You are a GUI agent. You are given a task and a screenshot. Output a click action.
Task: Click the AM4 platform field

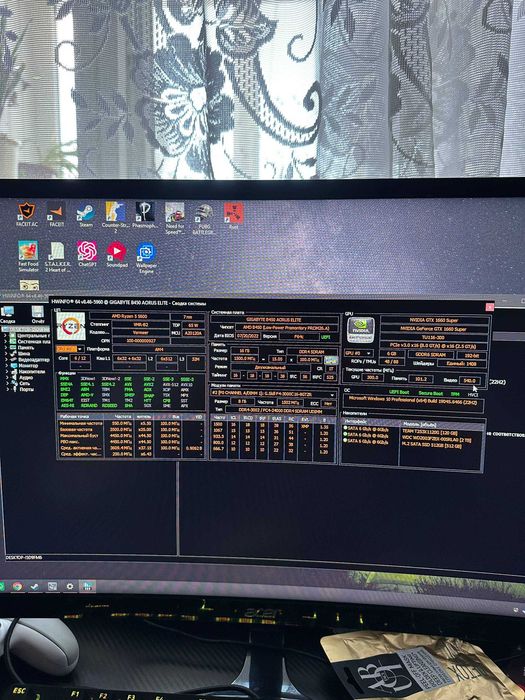[158, 349]
